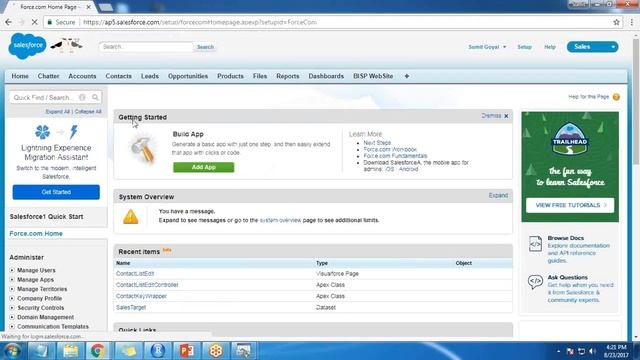Click the top Search button
Image resolution: width=640 pixels, height=360 pixels.
[x=205, y=47]
